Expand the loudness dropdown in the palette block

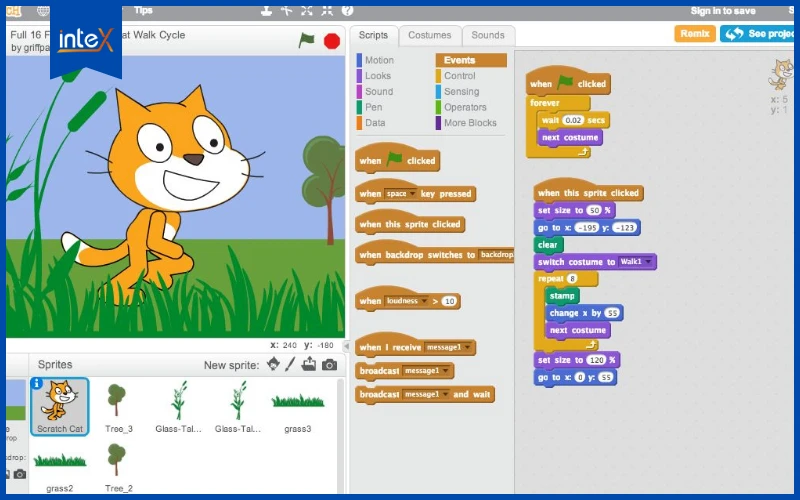(x=406, y=301)
